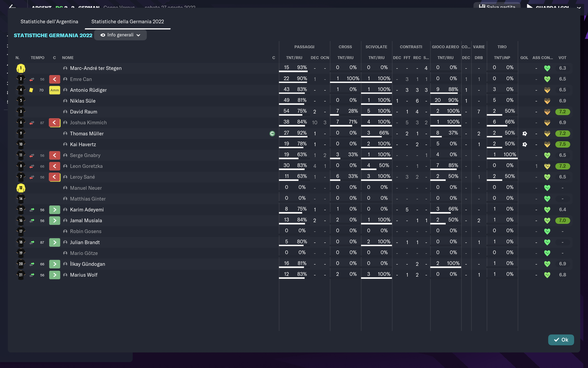Open player Manuel Neuer
The image size is (588, 368).
coord(86,188)
